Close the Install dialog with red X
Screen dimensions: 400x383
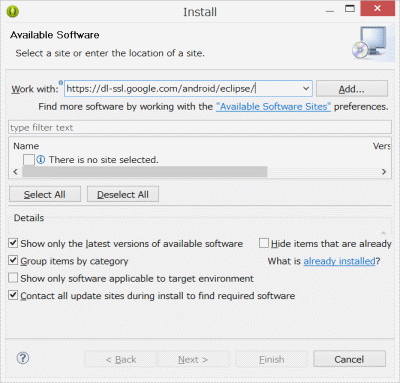point(377,8)
